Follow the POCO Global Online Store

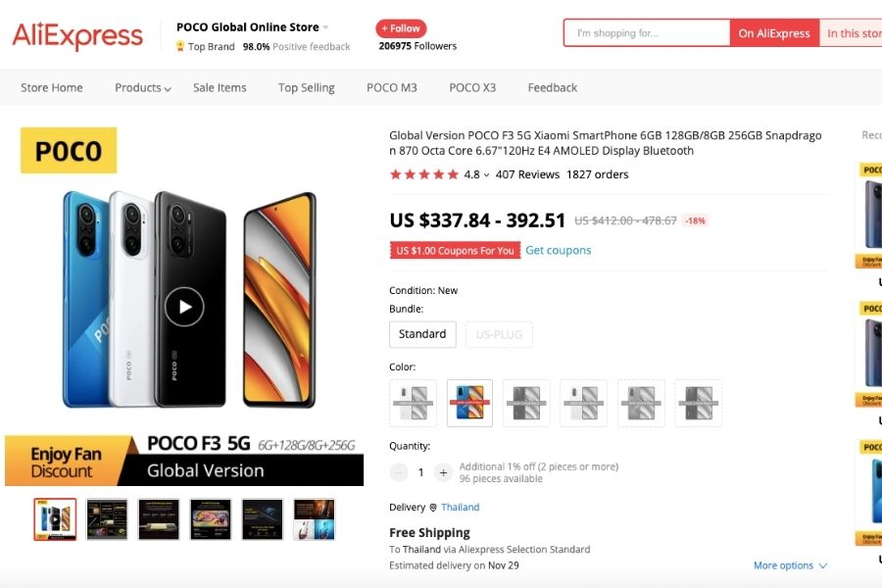(x=401, y=28)
